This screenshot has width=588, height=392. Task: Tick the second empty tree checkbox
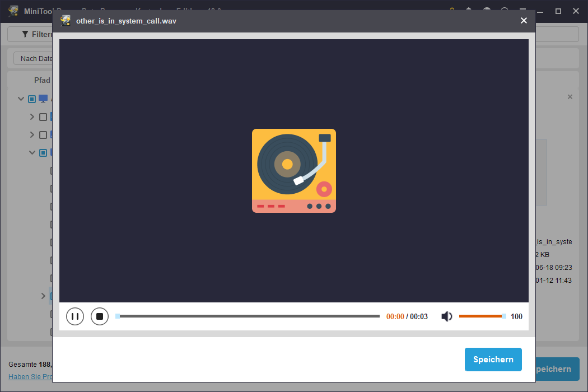(x=43, y=134)
